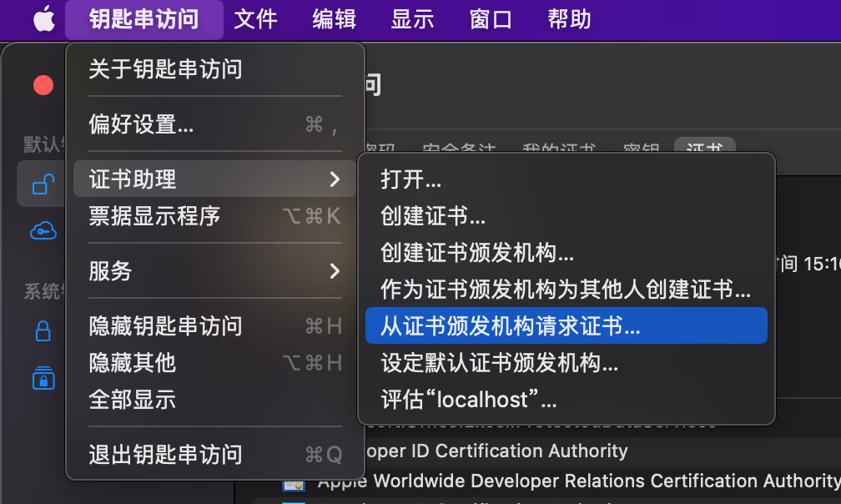Click certificate icon beside Apple Worldwide Developer Relations
This screenshot has width=841, height=504.
pos(293,482)
